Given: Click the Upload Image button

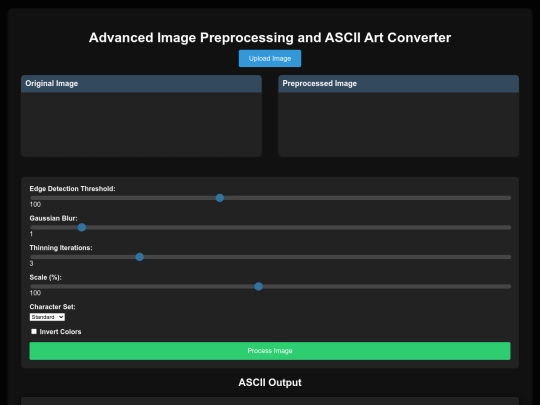Looking at the screenshot, I should point(270,59).
